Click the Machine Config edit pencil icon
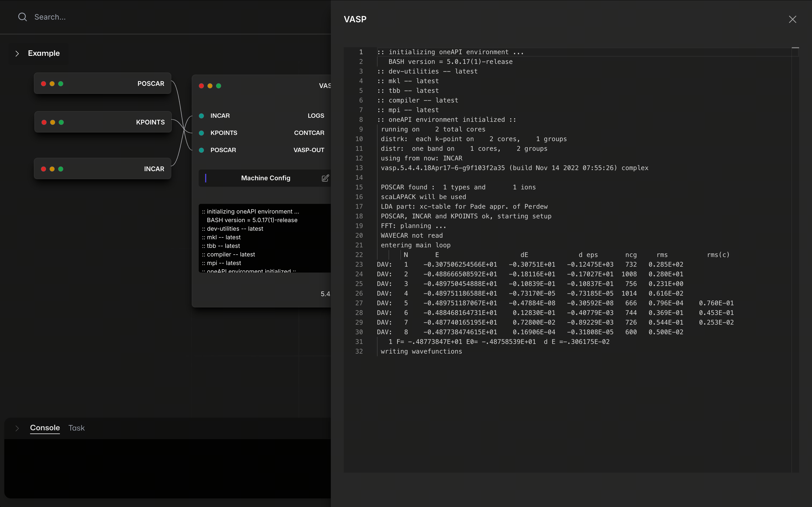812x507 pixels. click(x=325, y=178)
